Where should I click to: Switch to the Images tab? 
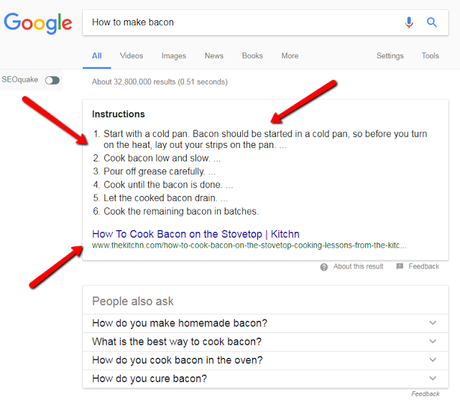tap(174, 56)
